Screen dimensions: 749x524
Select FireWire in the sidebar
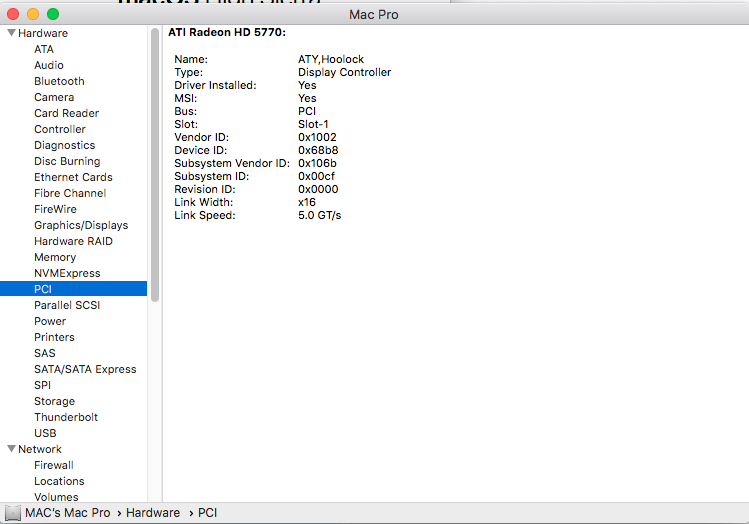point(55,209)
